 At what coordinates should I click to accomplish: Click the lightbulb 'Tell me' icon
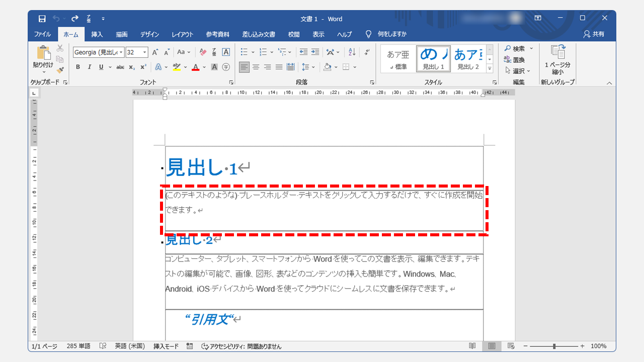click(368, 34)
